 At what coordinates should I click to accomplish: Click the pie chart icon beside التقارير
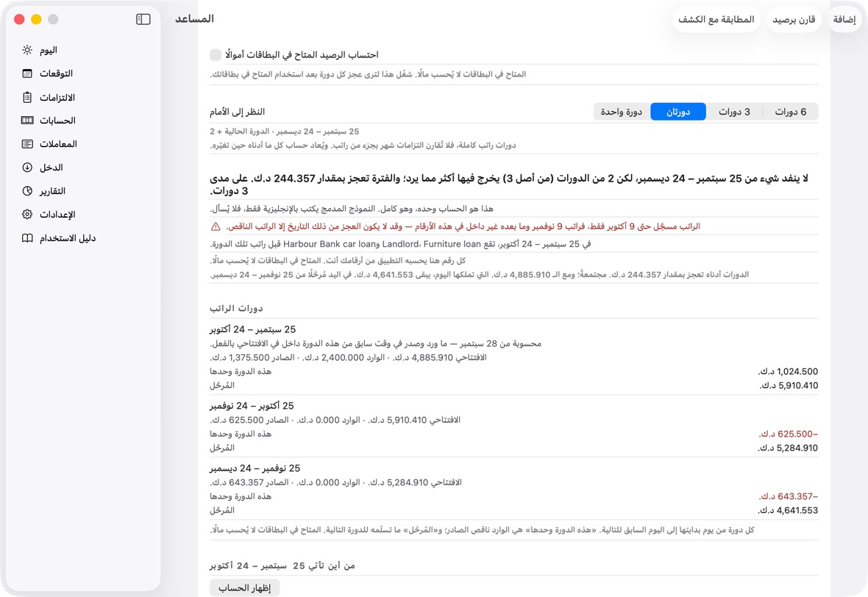point(27,191)
